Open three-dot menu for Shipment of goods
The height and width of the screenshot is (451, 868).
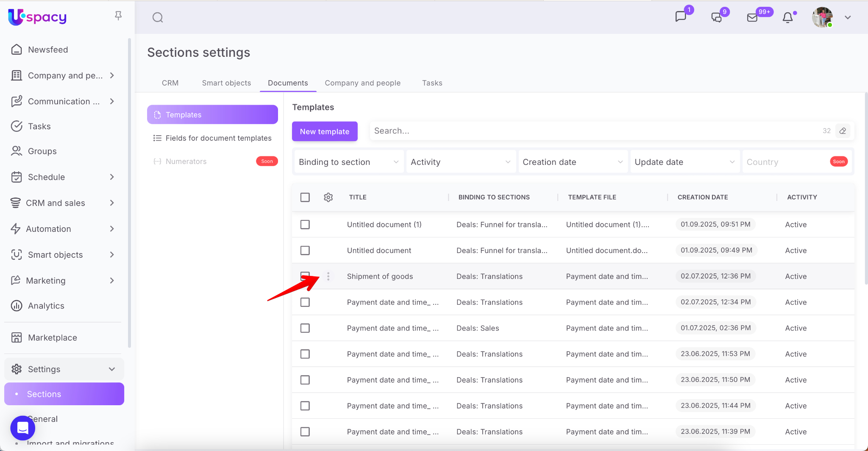(328, 276)
